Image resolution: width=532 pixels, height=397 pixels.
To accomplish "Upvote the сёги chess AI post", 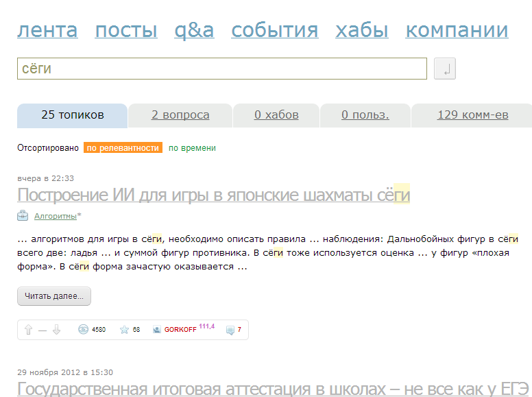I will 29,330.
